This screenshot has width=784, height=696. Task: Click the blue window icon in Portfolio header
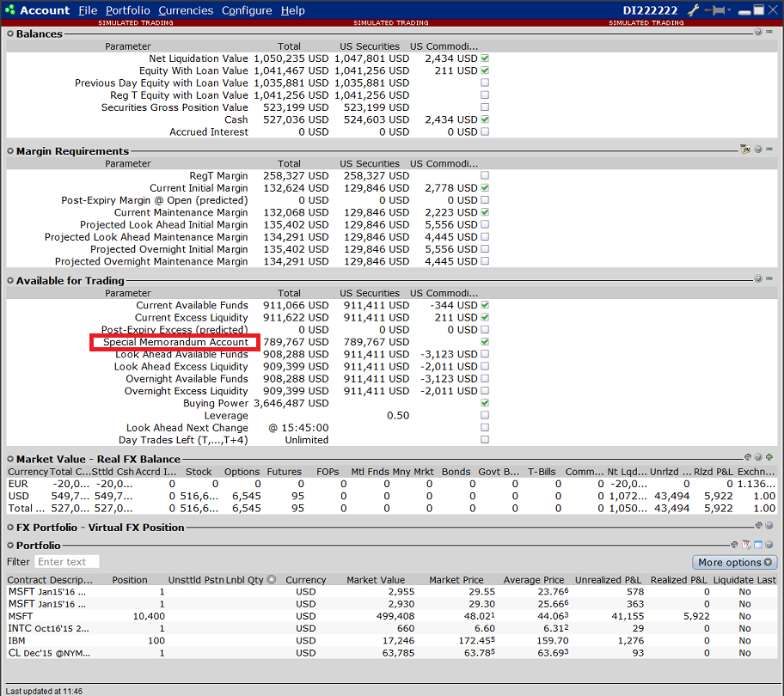pos(758,545)
